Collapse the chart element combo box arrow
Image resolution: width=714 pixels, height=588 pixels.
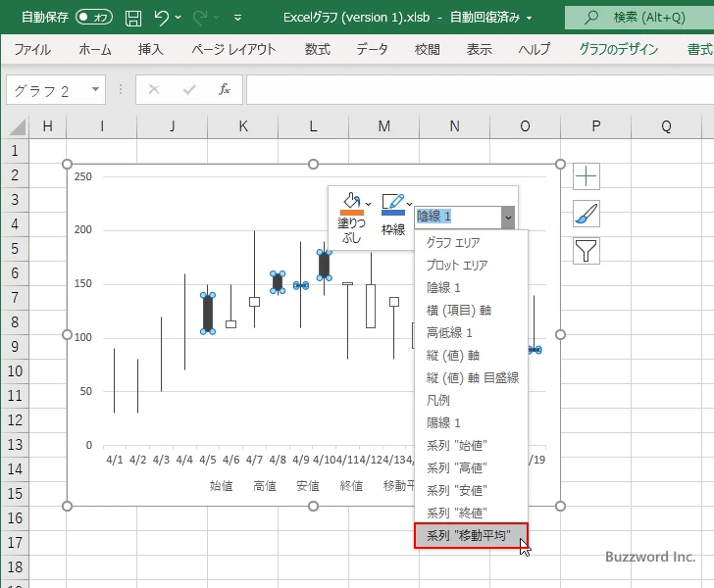pyautogui.click(x=508, y=218)
